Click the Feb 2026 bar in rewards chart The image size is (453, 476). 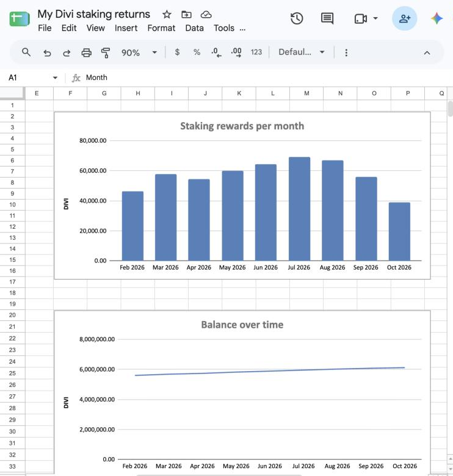point(132,226)
